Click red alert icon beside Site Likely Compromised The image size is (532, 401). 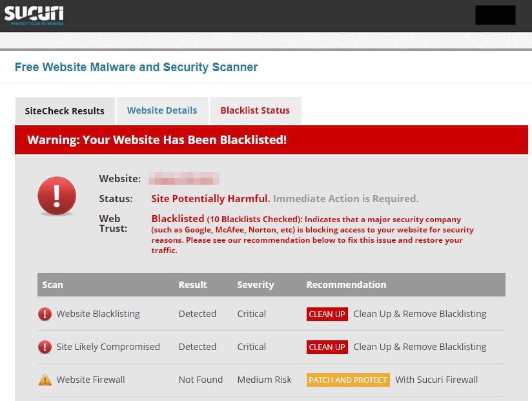click(45, 347)
